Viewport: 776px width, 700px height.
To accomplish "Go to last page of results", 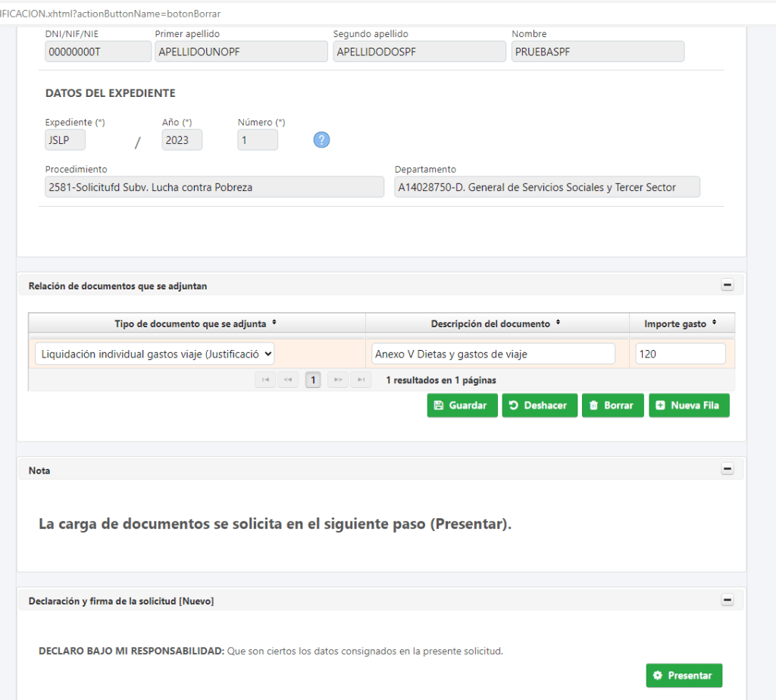I will coord(361,380).
